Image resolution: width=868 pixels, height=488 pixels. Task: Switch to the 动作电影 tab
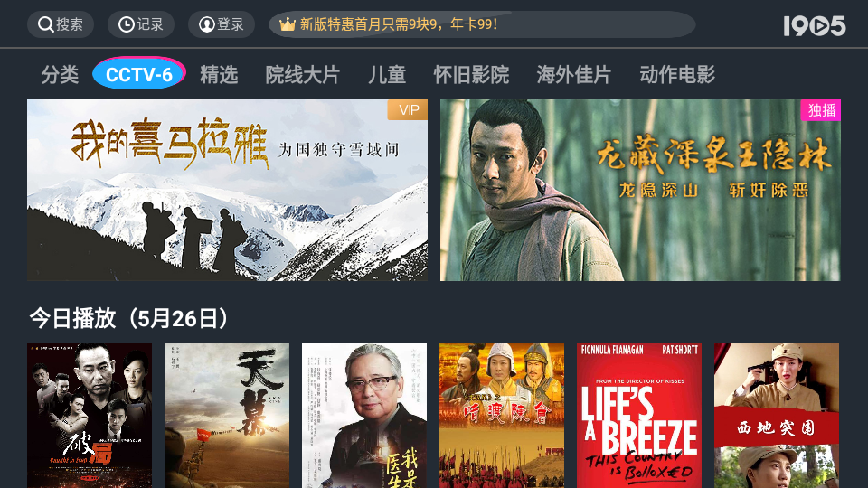(x=677, y=74)
